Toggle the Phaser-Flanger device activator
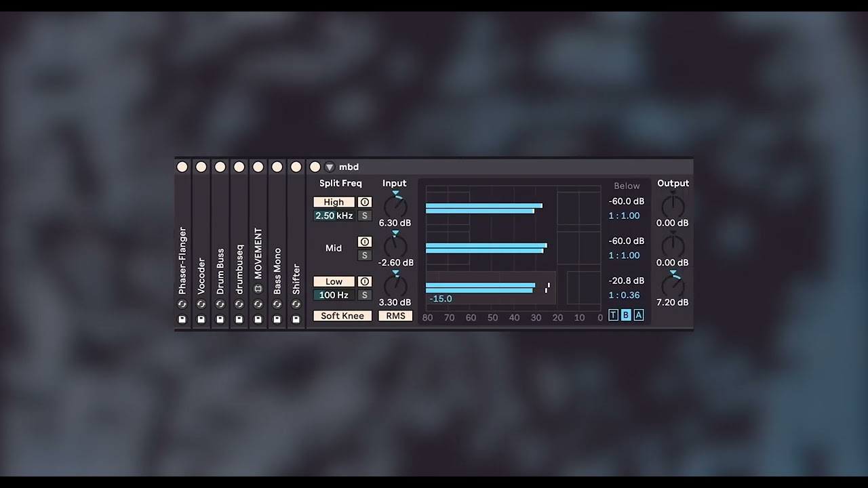868x488 pixels. [x=182, y=167]
